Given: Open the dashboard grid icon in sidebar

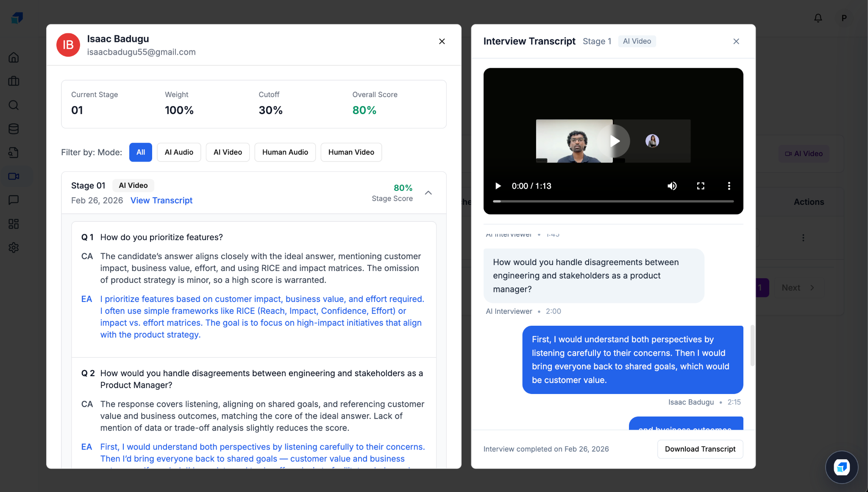Looking at the screenshot, I should click(14, 224).
